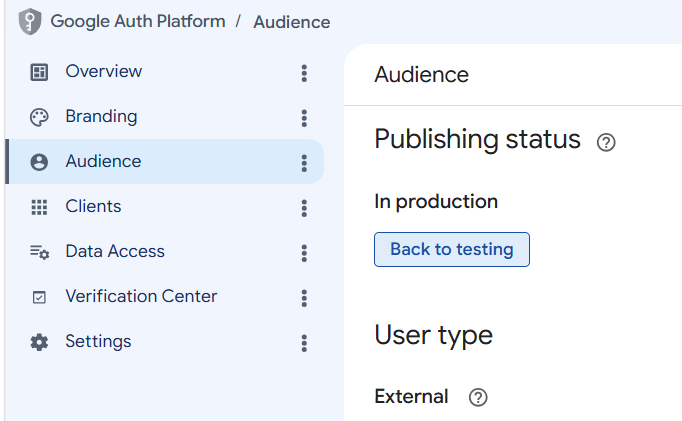Open the Settings page
The width and height of the screenshot is (682, 421).
pos(98,341)
